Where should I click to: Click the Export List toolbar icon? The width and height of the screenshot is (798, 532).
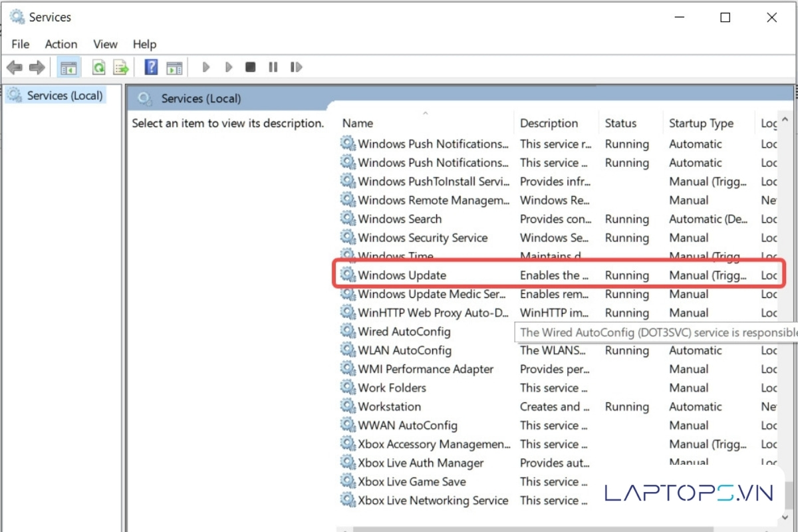(120, 67)
